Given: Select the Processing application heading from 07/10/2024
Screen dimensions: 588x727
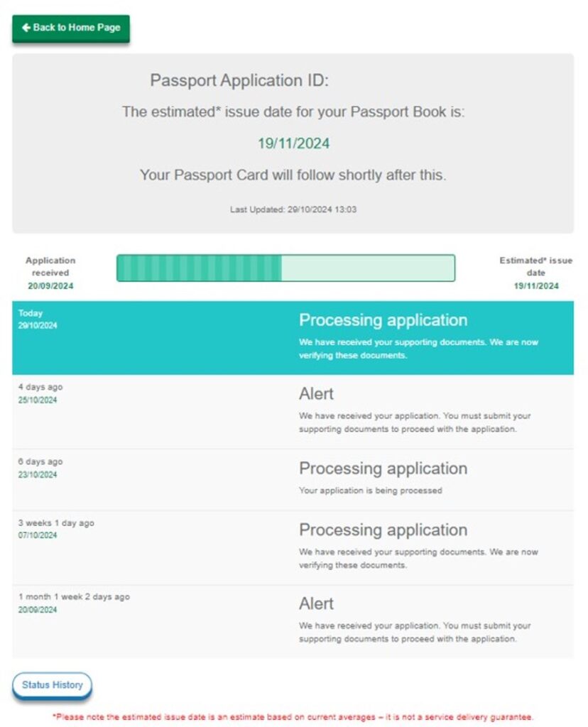Looking at the screenshot, I should (x=383, y=530).
